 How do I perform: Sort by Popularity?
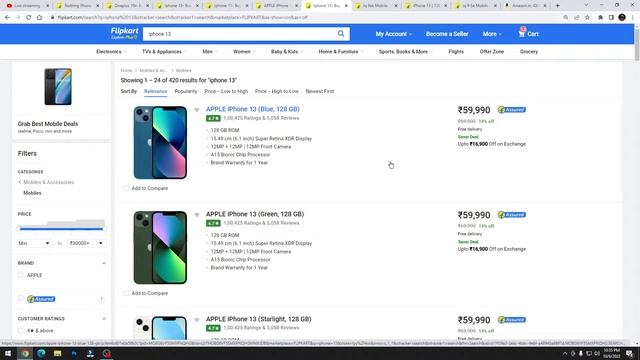[186, 91]
